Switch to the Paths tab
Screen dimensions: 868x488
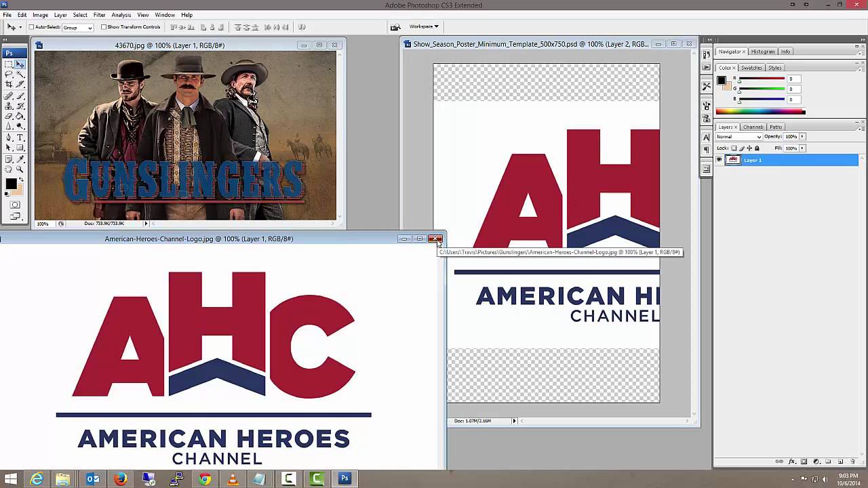tap(776, 127)
